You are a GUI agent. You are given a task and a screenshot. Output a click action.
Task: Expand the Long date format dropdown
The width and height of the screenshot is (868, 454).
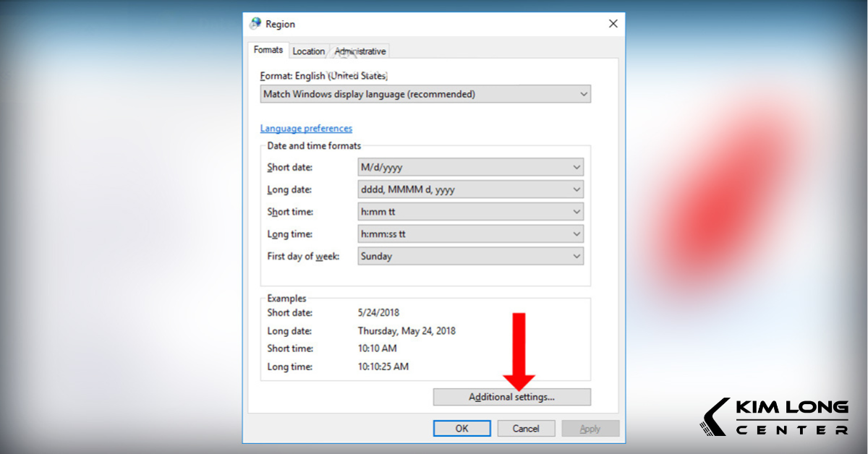coord(470,189)
